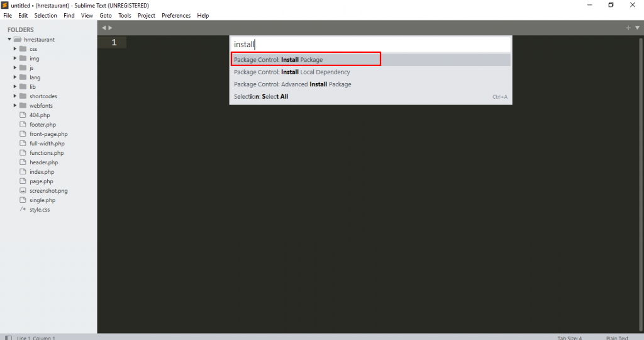Open the tab list dropdown arrow
This screenshot has width=644, height=340.
(x=637, y=28)
